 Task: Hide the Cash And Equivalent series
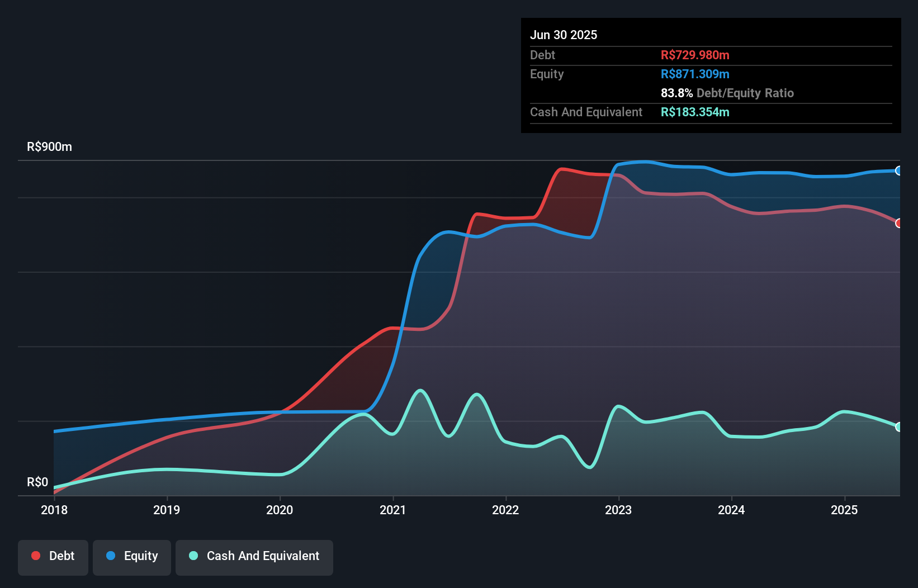[x=254, y=556]
